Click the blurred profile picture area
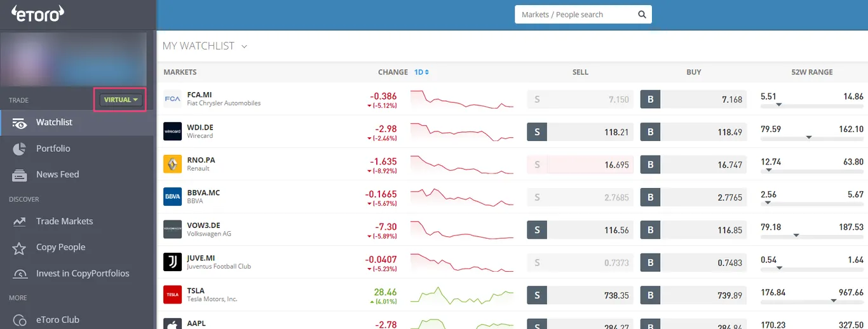The image size is (868, 329). tap(74, 60)
